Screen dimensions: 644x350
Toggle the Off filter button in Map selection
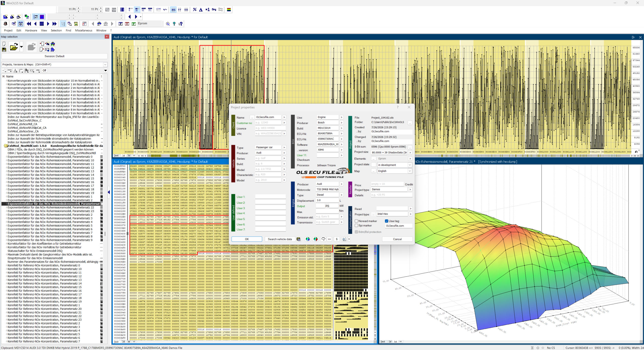tap(44, 70)
